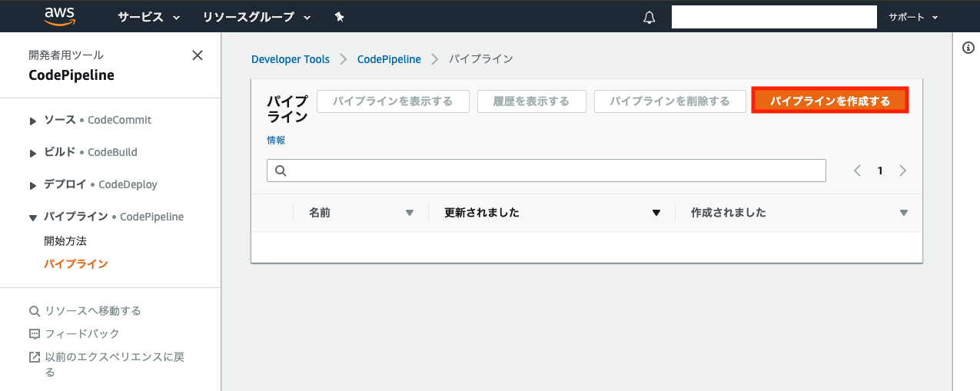Open the サービス dropdown menu
Viewport: 980px width, 391px height.
(149, 17)
